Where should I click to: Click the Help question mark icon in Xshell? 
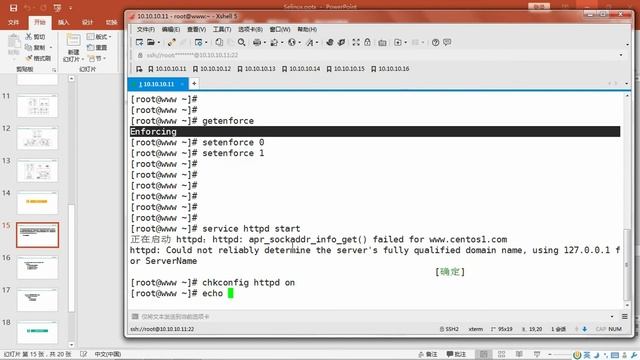coord(436,42)
